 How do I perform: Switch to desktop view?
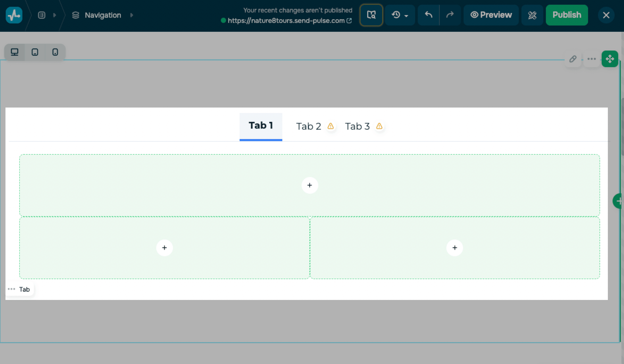15,52
